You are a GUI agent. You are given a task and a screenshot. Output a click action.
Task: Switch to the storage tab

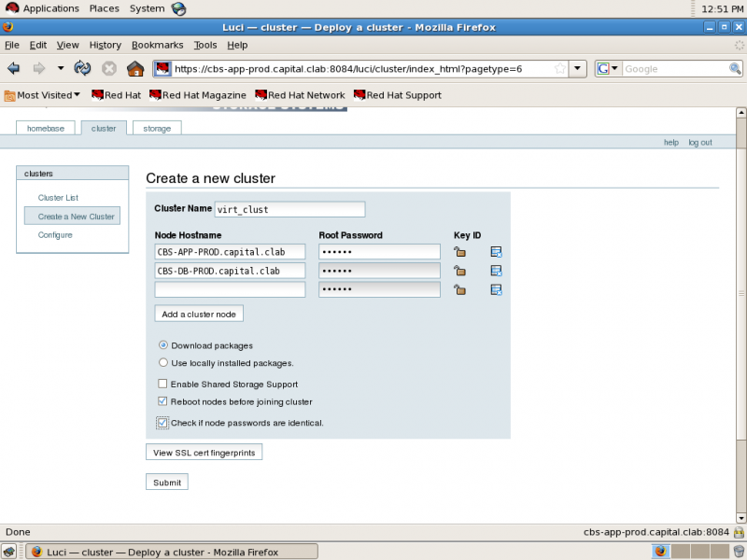click(157, 128)
